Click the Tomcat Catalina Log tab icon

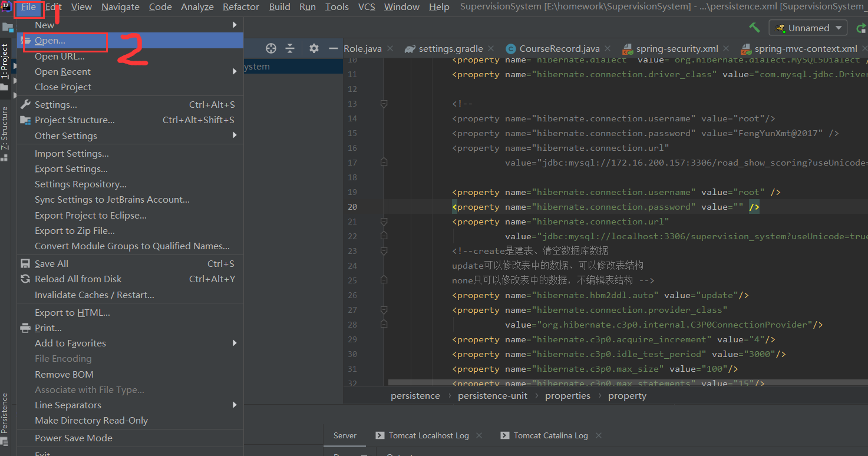(505, 435)
